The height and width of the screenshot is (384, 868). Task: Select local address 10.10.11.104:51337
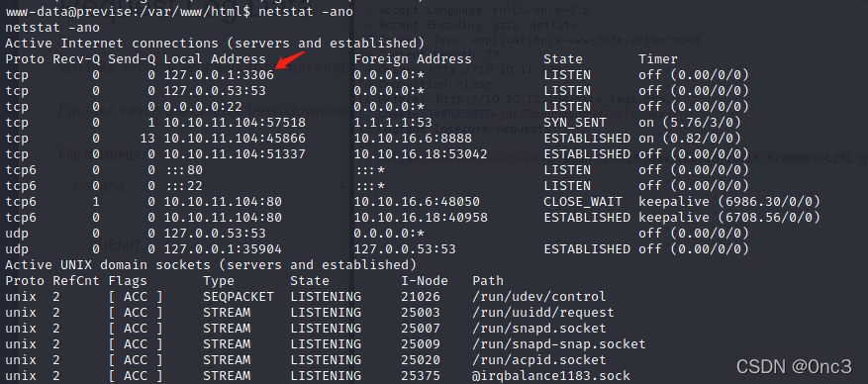click(x=235, y=153)
